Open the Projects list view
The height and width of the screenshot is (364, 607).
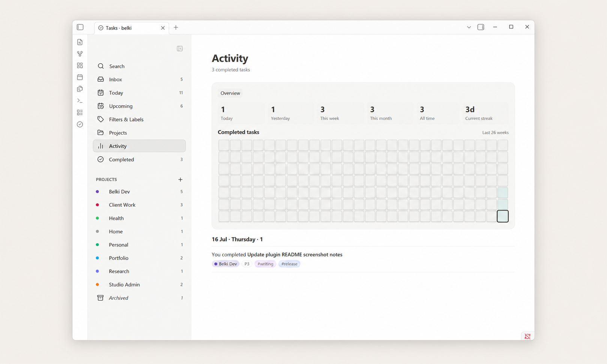pyautogui.click(x=139, y=133)
